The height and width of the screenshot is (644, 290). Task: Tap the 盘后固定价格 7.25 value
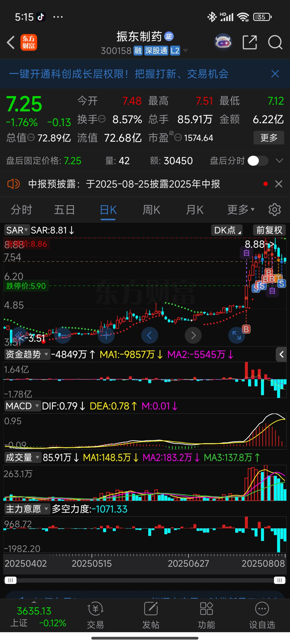tap(73, 161)
